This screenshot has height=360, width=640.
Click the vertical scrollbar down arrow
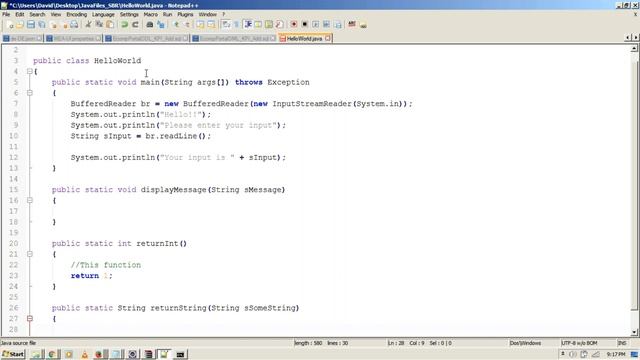(634, 332)
